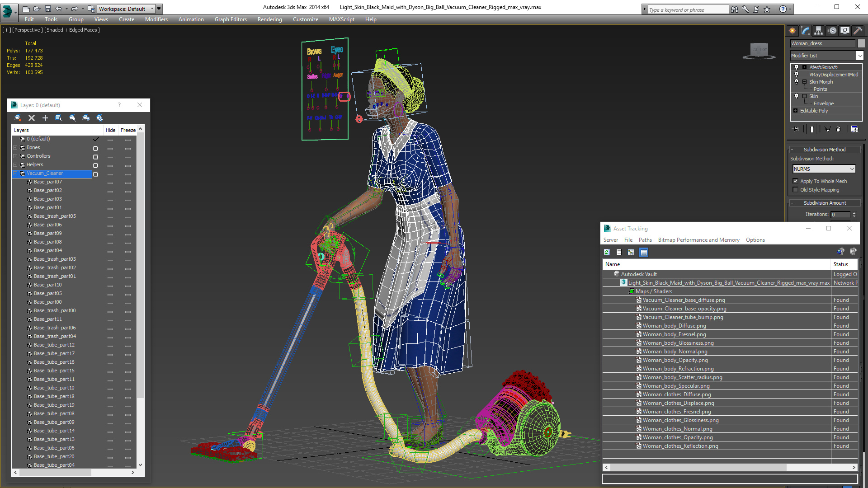The image size is (868, 488).
Task: Open the Motion command panel tab
Action: point(832,31)
